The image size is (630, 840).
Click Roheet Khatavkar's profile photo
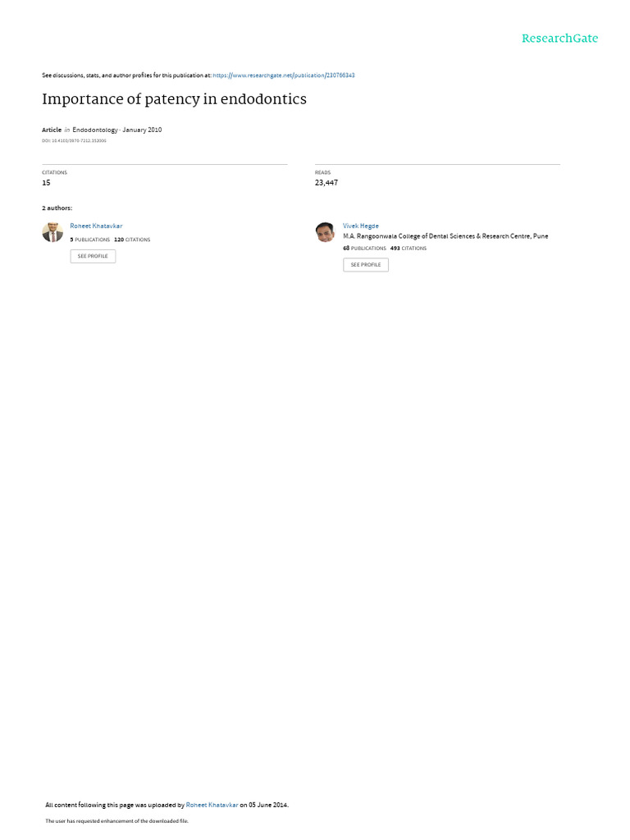pyautogui.click(x=52, y=232)
